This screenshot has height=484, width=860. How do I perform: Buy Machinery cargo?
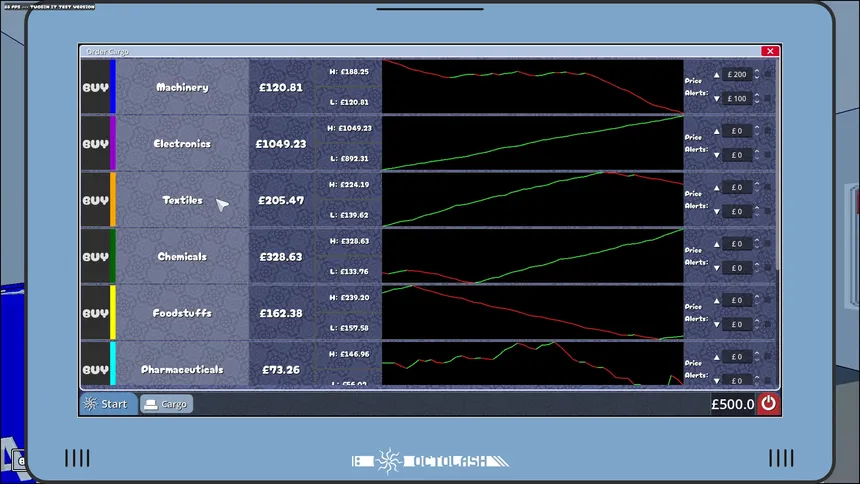(95, 87)
